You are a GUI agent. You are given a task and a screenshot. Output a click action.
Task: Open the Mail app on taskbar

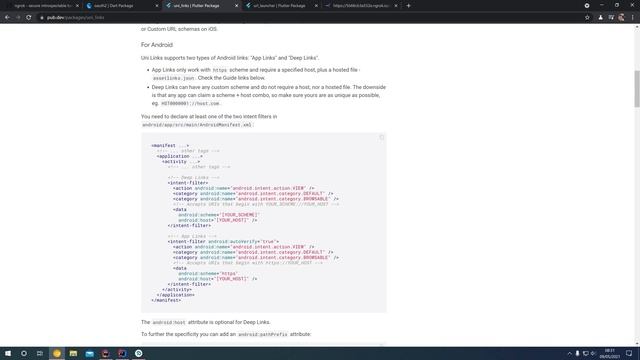tap(89, 353)
